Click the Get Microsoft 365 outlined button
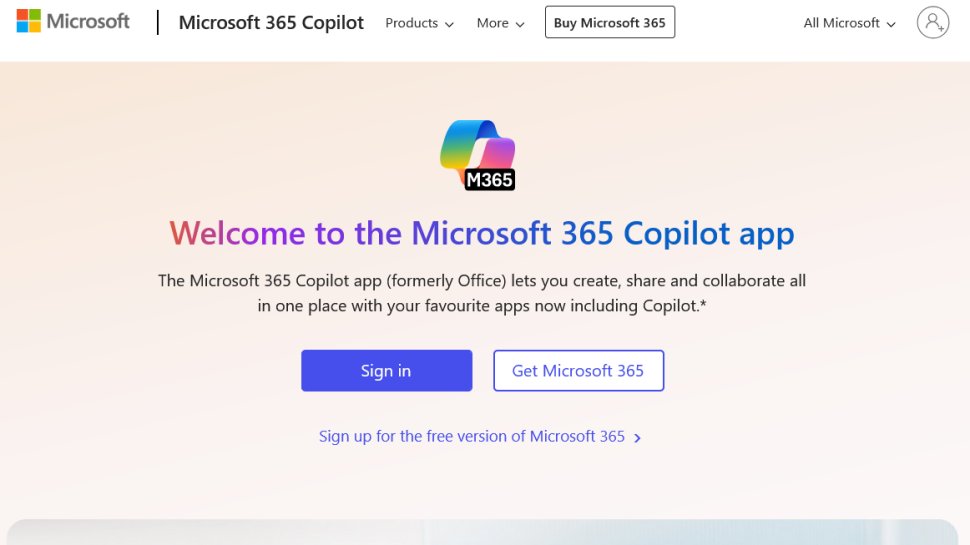This screenshot has height=545, width=970. [x=578, y=371]
